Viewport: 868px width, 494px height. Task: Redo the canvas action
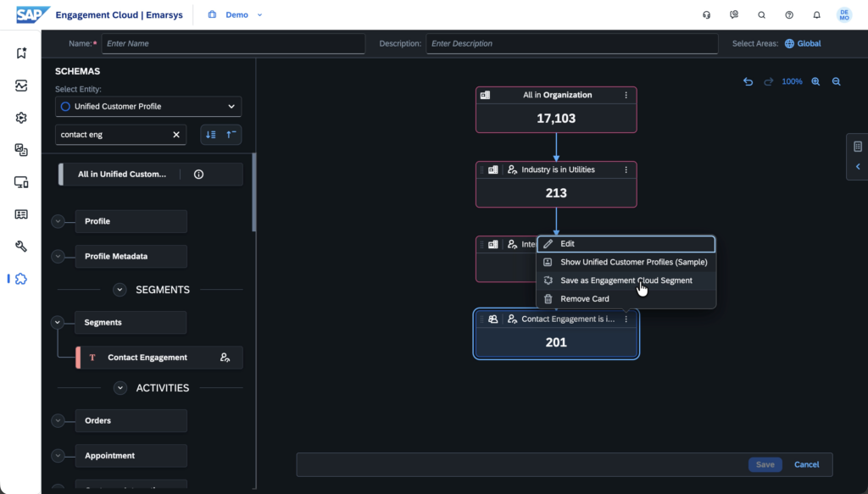click(768, 81)
